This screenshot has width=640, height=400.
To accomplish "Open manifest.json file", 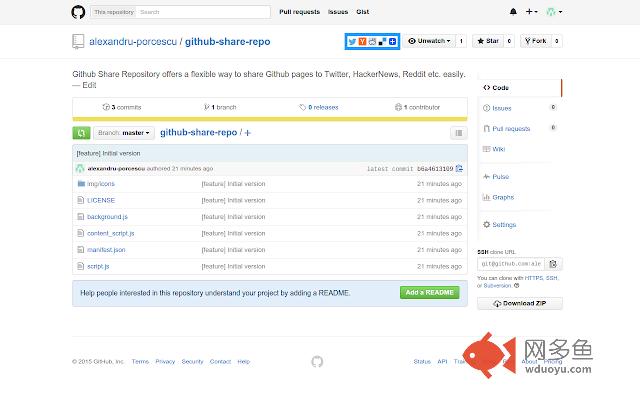I will click(x=106, y=250).
